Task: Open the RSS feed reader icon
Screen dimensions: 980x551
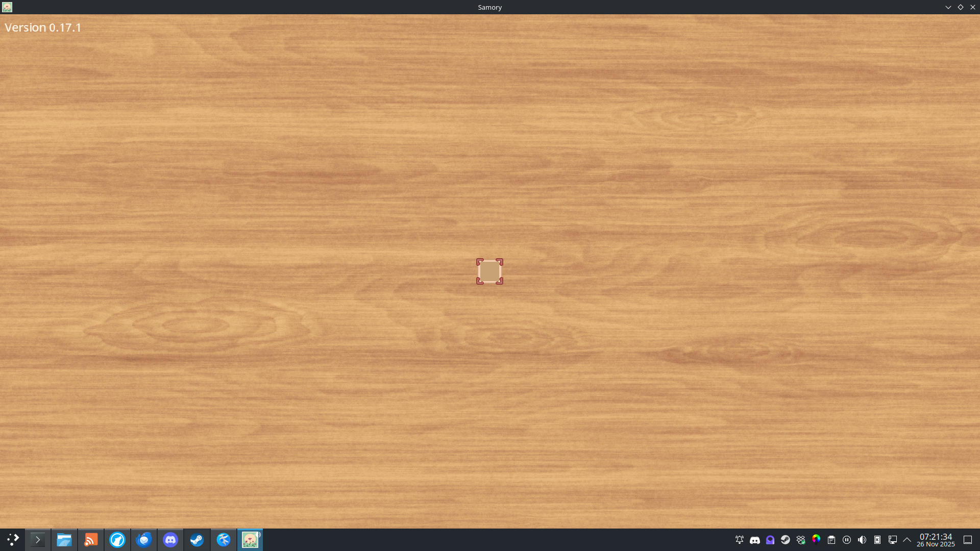Action: (x=91, y=540)
